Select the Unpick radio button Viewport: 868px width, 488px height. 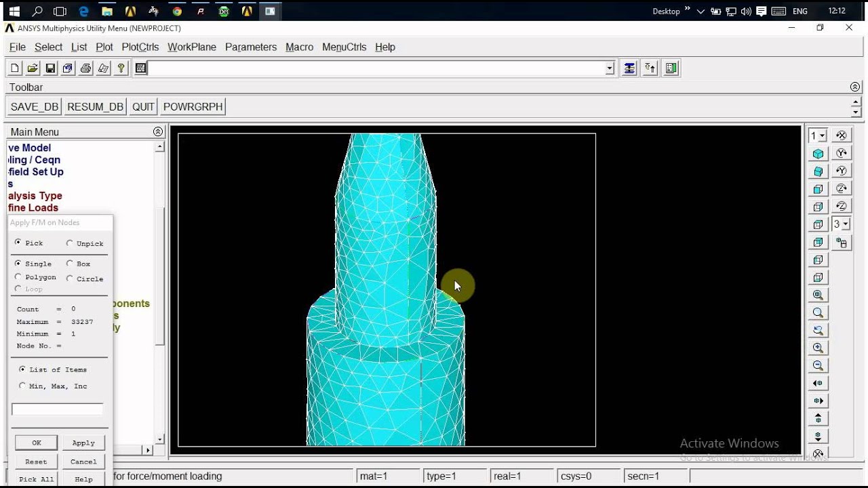[69, 243]
